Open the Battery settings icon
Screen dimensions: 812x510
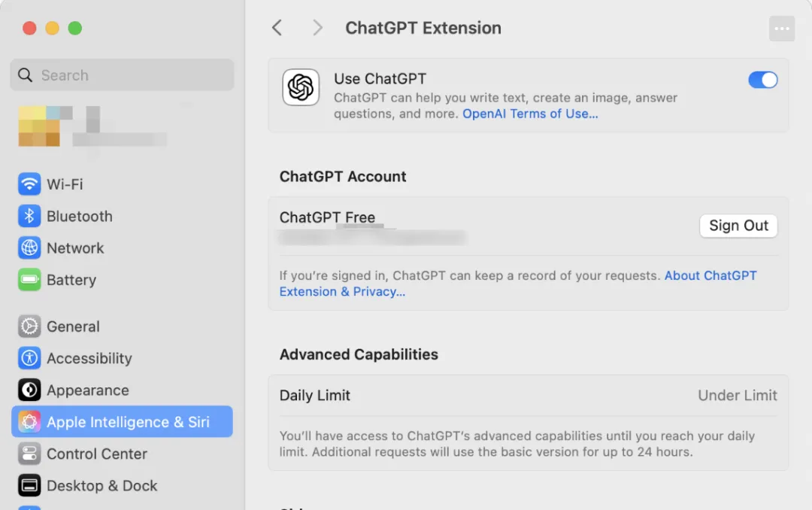click(29, 280)
